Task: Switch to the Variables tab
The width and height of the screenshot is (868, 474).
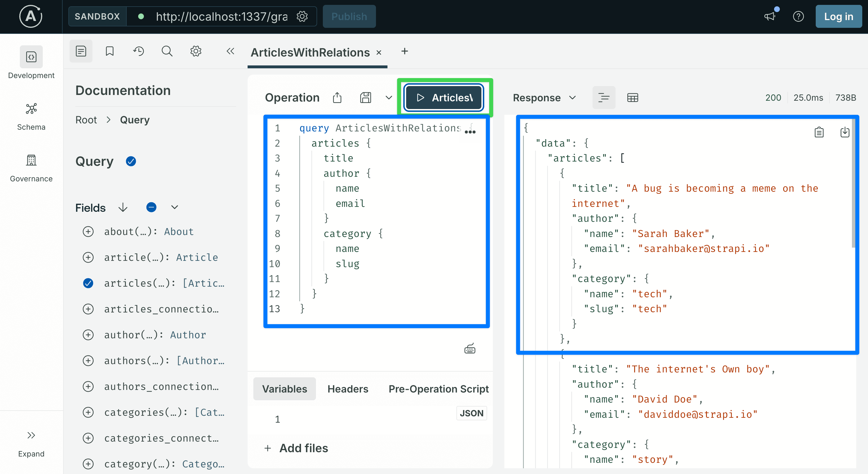Action: pos(284,389)
